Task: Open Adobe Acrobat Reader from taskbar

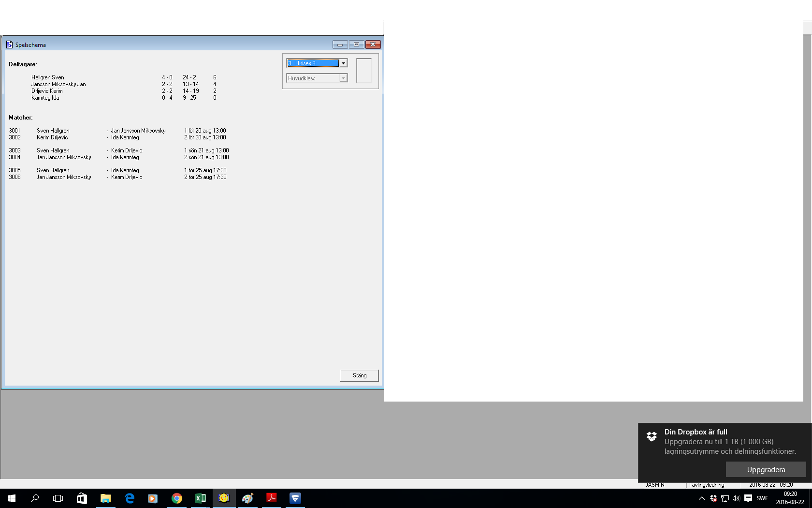Action: point(272,498)
